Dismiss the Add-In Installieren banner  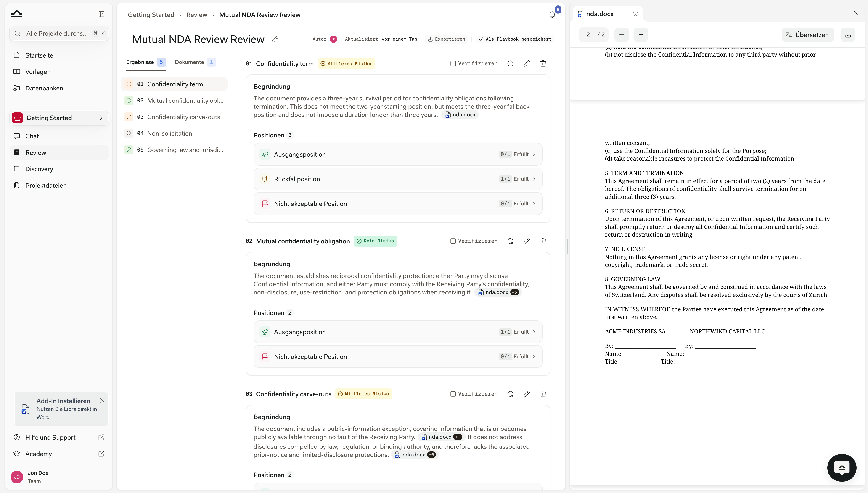102,401
